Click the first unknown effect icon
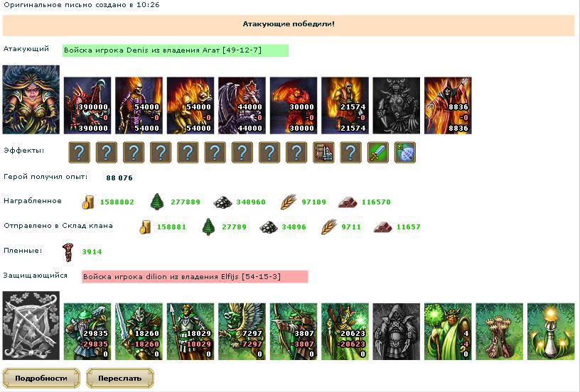580x392 pixels. pyautogui.click(x=79, y=152)
